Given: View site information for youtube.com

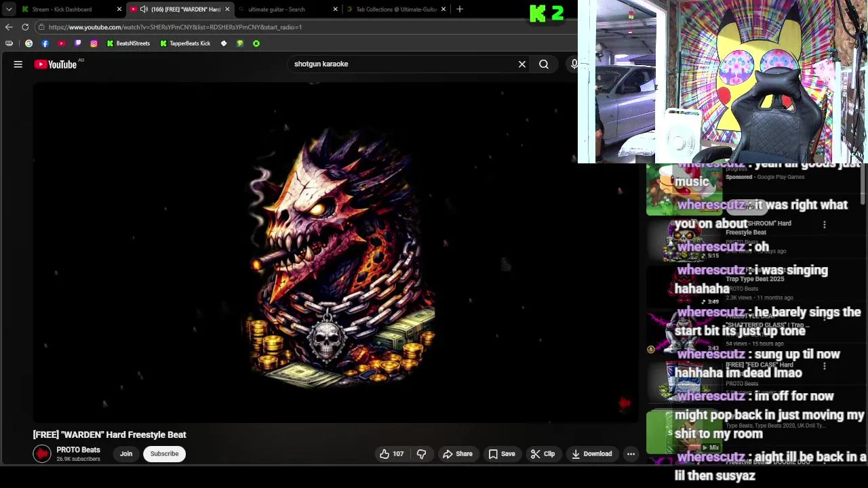Looking at the screenshot, I should (x=41, y=27).
